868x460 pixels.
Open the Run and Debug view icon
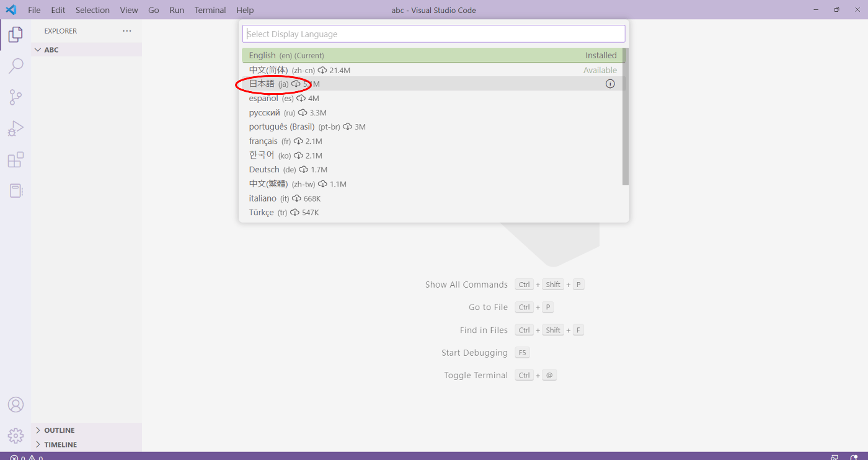coord(15,129)
